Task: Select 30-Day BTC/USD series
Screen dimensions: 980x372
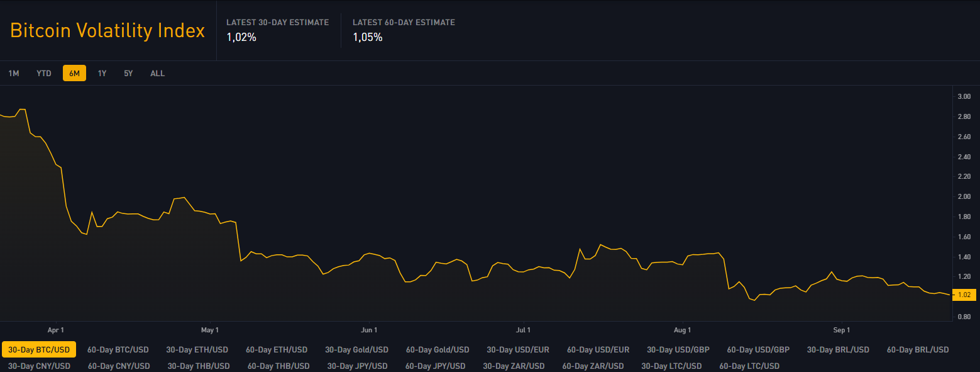Action: coord(39,349)
